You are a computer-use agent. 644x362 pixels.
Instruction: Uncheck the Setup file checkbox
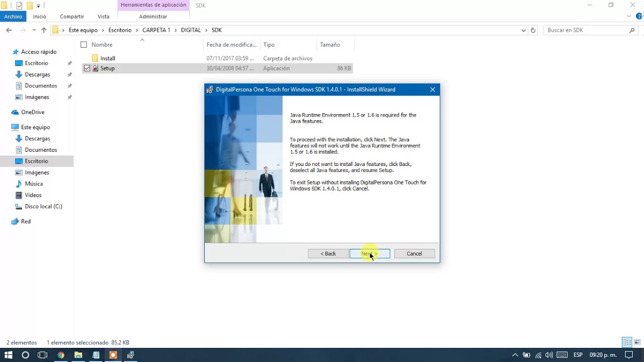[87, 68]
